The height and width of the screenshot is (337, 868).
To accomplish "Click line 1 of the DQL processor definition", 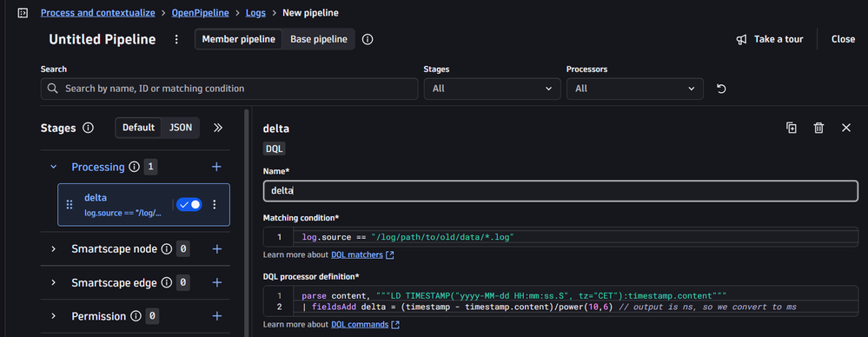I will 514,296.
